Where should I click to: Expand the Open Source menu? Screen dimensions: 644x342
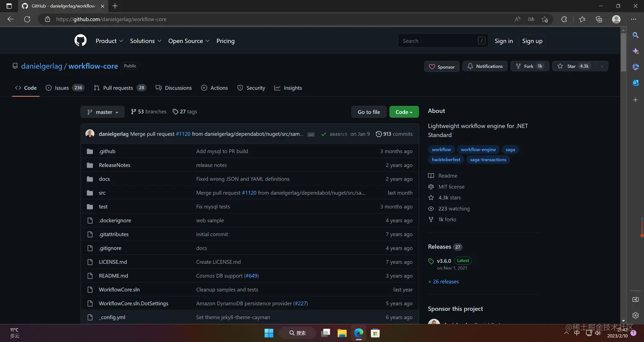[x=189, y=41]
